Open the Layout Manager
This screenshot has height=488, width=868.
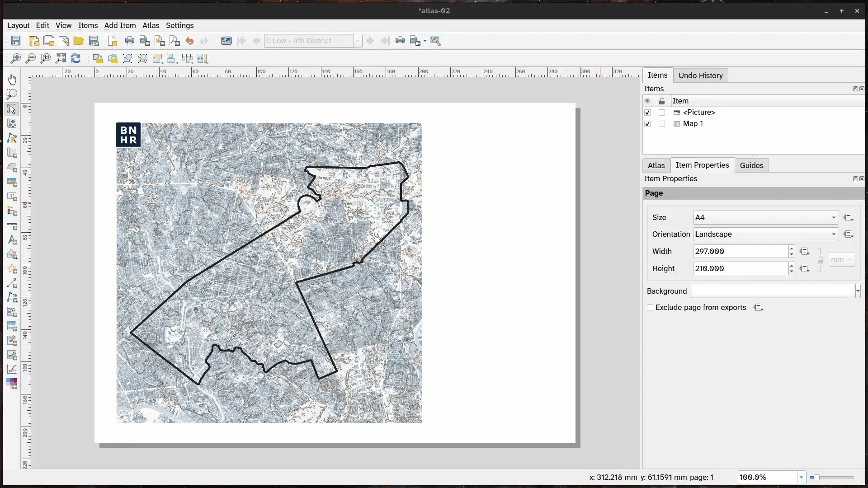(x=64, y=41)
